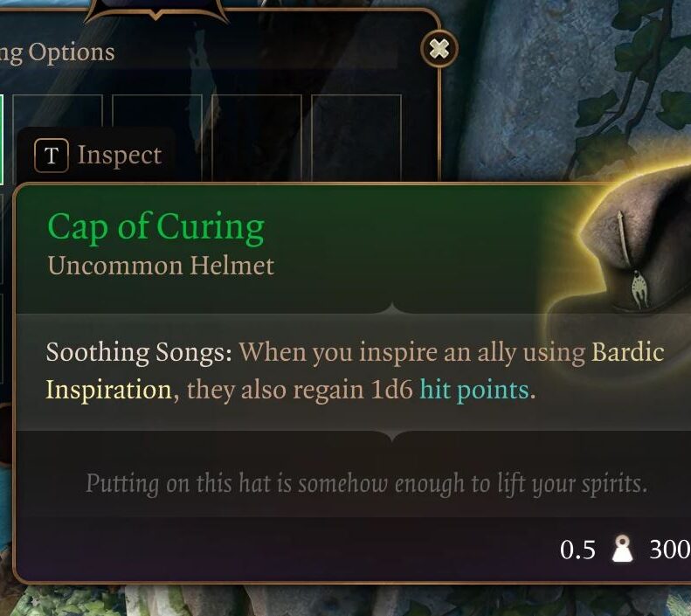Select the third empty inventory slot
The width and height of the screenshot is (691, 616).
point(257,137)
